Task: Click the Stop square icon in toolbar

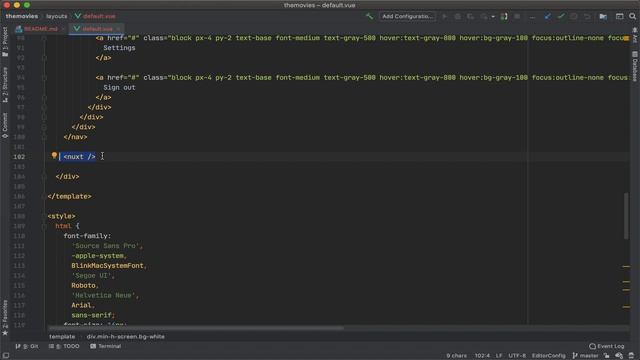Action: pyautogui.click(x=517, y=16)
